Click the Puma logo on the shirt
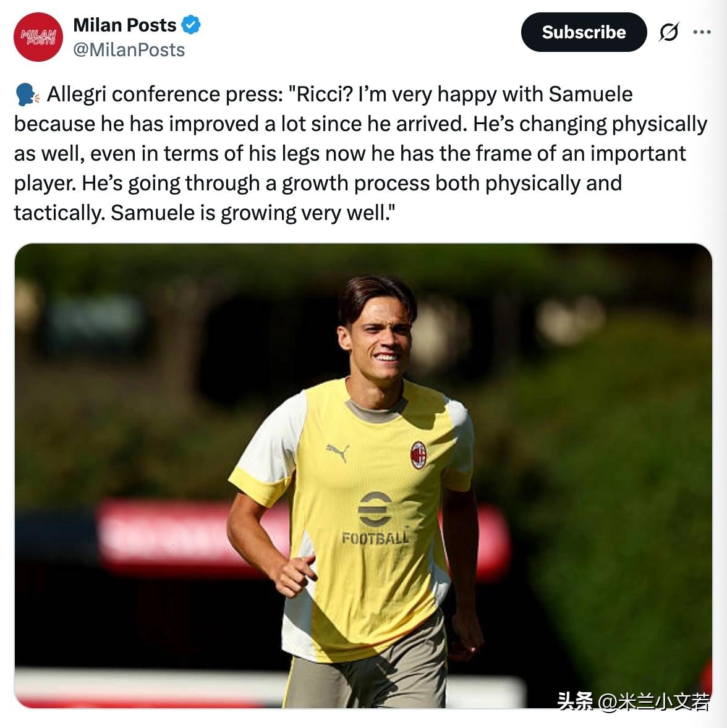This screenshot has height=728, width=727. coord(338,452)
